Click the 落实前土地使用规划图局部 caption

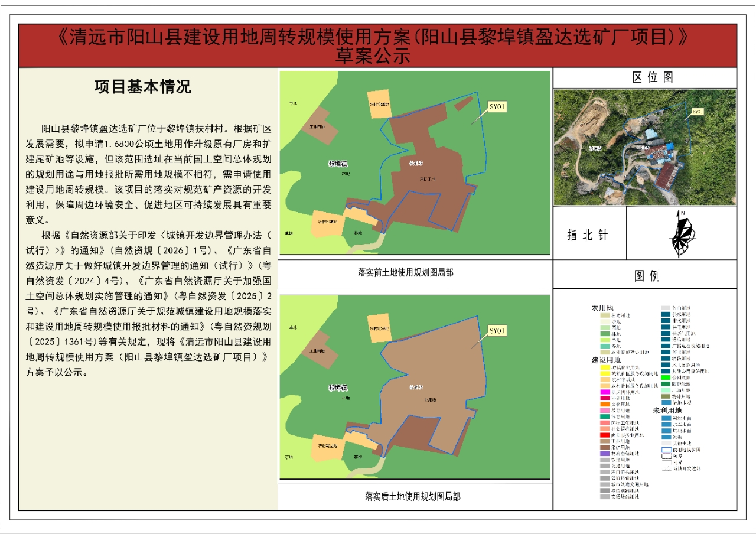pyautogui.click(x=405, y=272)
